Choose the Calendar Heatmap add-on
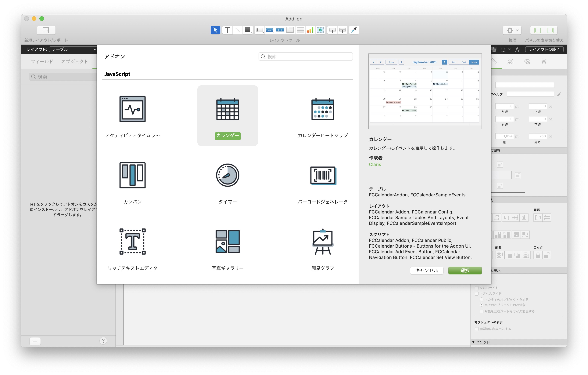Screen dimensions: 588x375 coord(323,109)
